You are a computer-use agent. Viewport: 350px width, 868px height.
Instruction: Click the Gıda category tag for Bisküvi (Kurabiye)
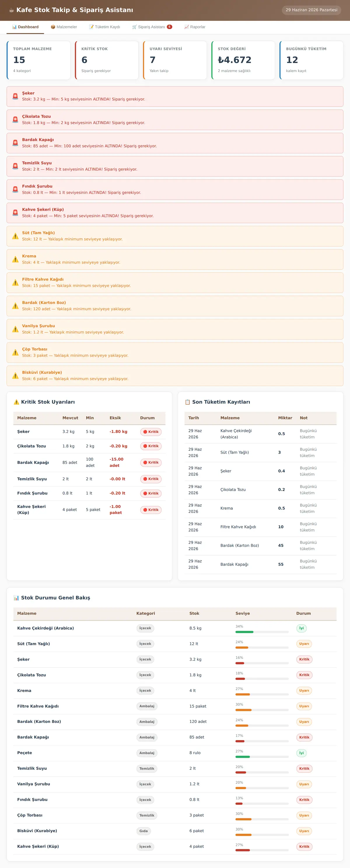tap(144, 831)
